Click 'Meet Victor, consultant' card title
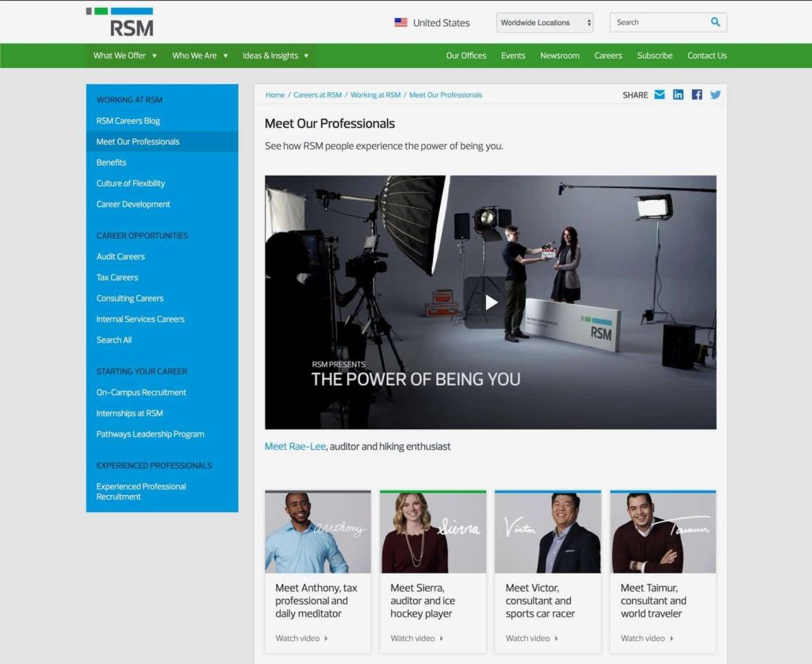The width and height of the screenshot is (812, 664). 540,601
